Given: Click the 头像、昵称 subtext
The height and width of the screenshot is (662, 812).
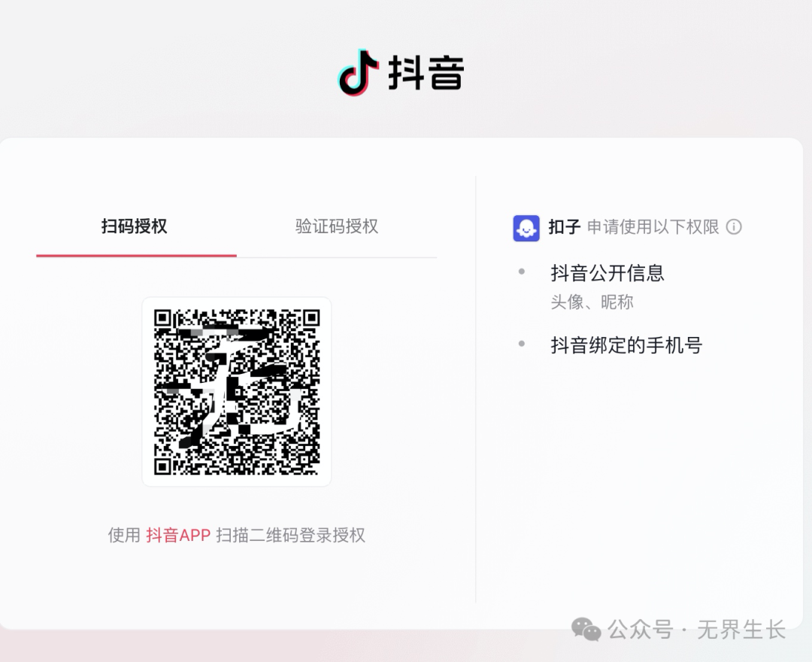Looking at the screenshot, I should click(592, 302).
